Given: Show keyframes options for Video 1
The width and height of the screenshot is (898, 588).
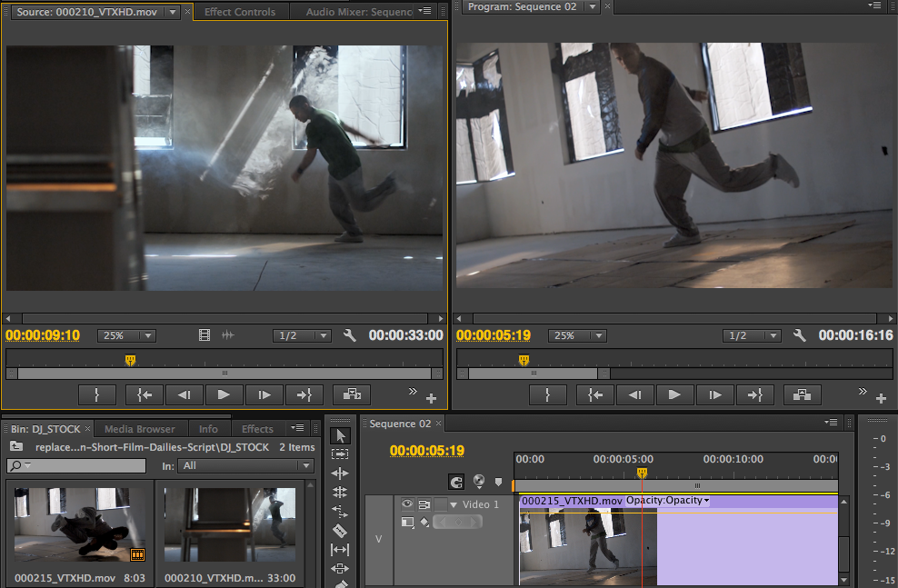Looking at the screenshot, I should pyautogui.click(x=424, y=522).
